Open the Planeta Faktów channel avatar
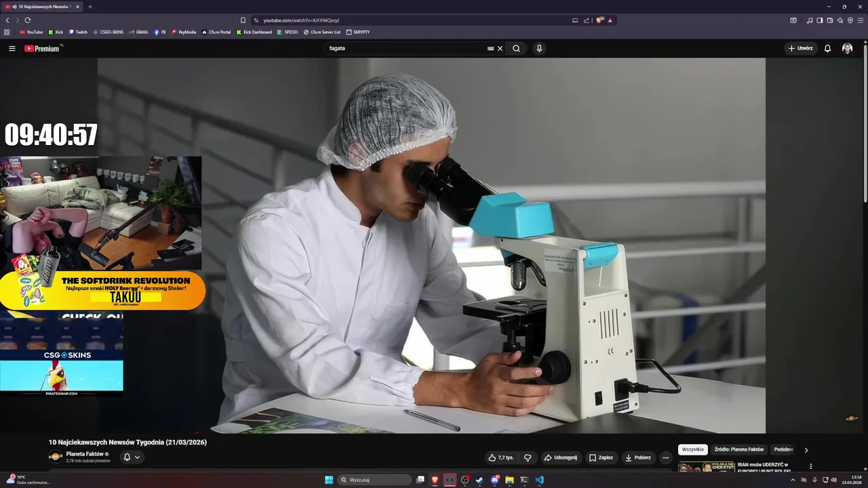868x488 pixels. [56, 457]
